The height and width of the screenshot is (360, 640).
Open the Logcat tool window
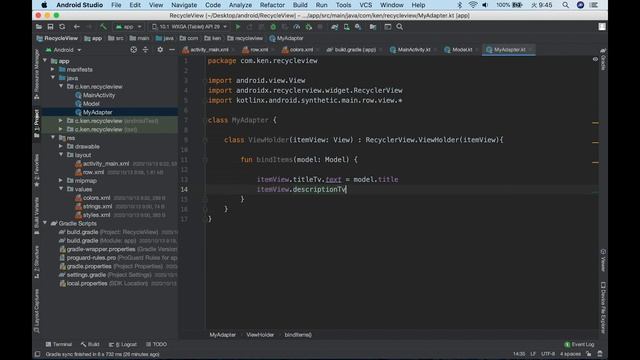point(122,344)
